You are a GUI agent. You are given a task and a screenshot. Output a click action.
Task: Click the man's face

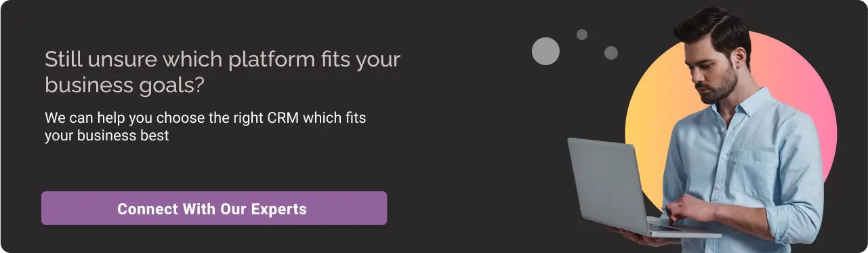(x=710, y=68)
